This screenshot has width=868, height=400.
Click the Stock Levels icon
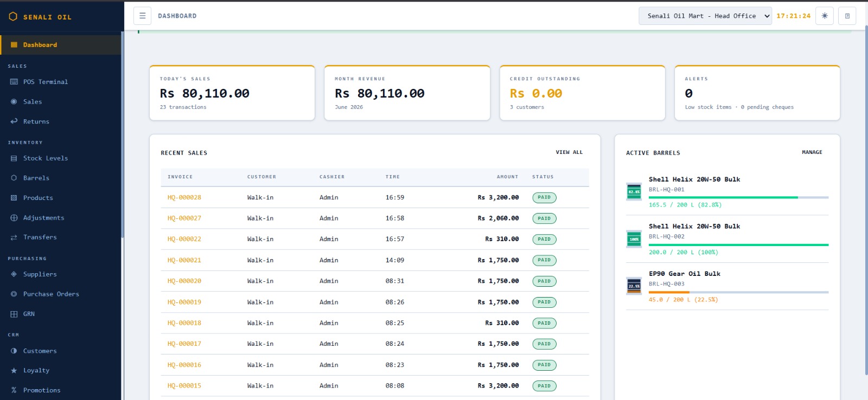pyautogui.click(x=14, y=158)
